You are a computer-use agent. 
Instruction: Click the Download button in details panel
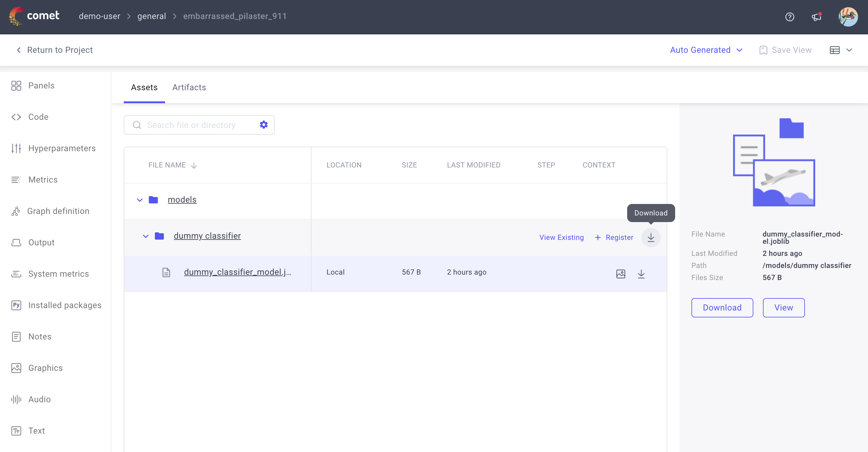pyautogui.click(x=722, y=307)
